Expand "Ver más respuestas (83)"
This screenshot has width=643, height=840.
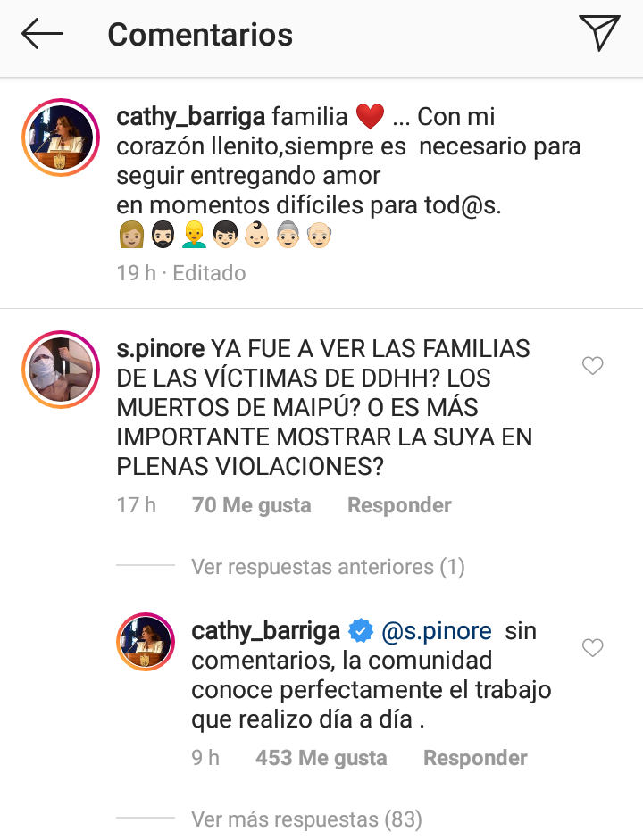tap(306, 819)
